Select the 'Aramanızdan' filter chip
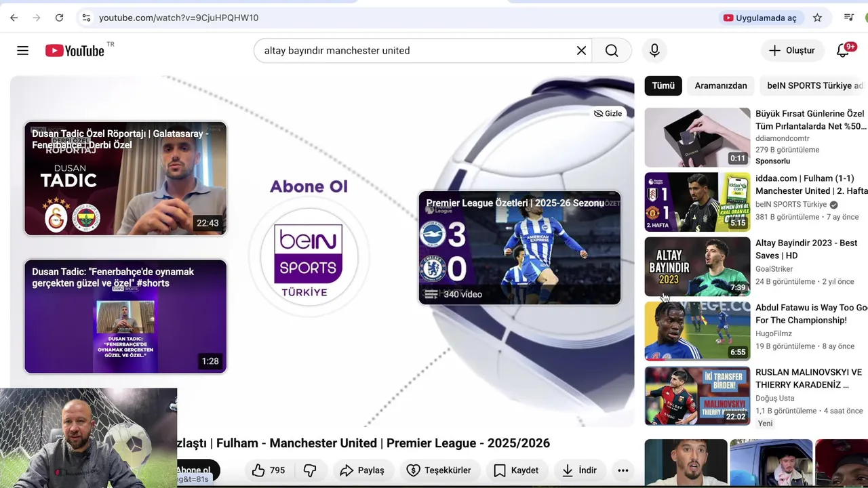868x488 pixels. point(720,85)
